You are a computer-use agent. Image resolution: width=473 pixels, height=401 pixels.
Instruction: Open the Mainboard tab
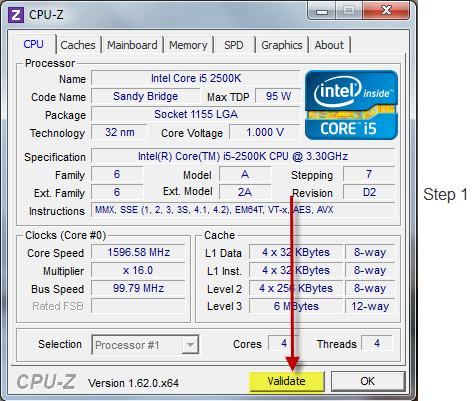pos(132,45)
